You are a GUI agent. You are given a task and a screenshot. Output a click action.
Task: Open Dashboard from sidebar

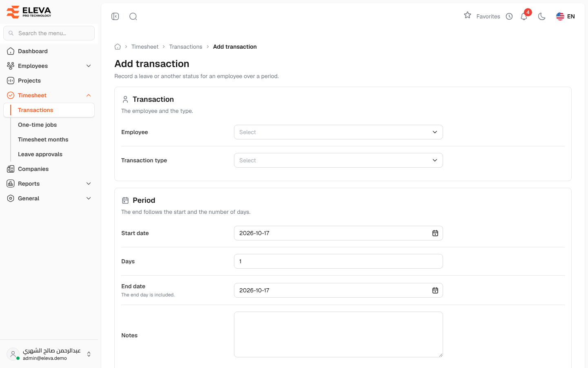[49, 51]
